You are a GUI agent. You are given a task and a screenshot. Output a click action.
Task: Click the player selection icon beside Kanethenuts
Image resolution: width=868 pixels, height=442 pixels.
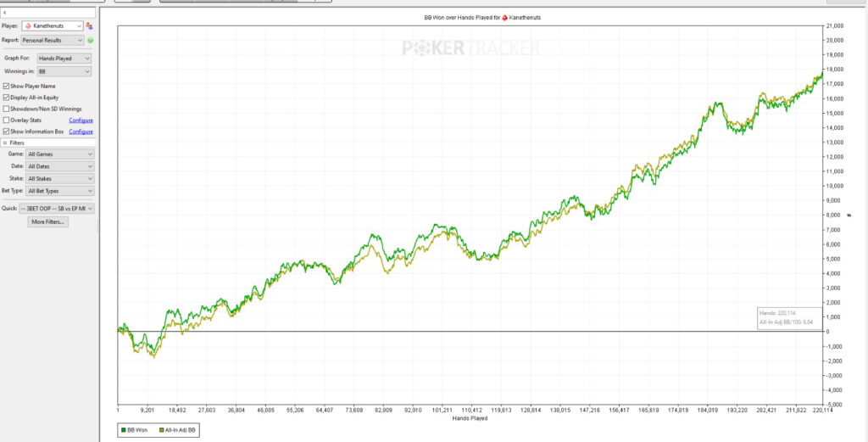(89, 26)
